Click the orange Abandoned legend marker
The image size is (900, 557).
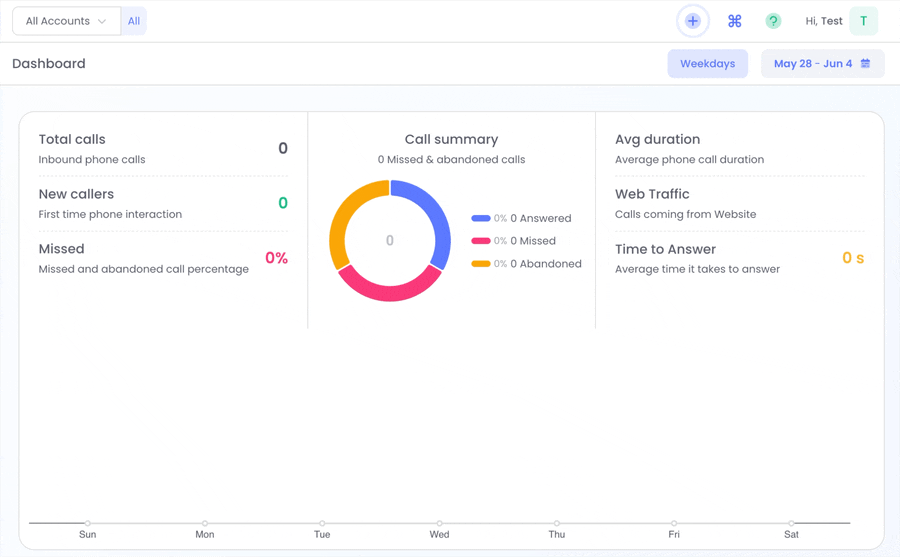[481, 264]
